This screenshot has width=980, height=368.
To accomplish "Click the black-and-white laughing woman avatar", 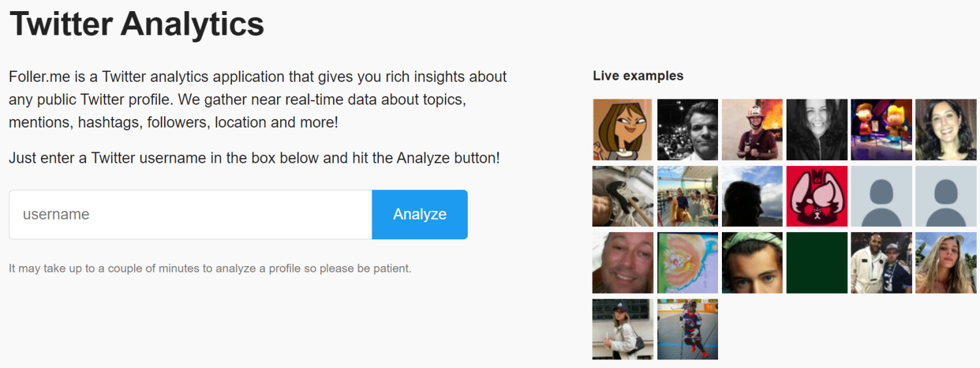I will [817, 129].
